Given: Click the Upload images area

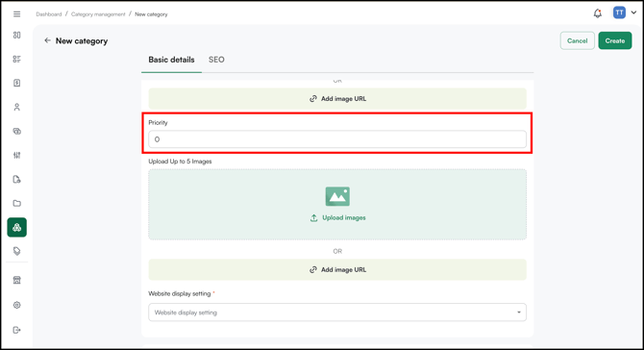Looking at the screenshot, I should pyautogui.click(x=337, y=204).
